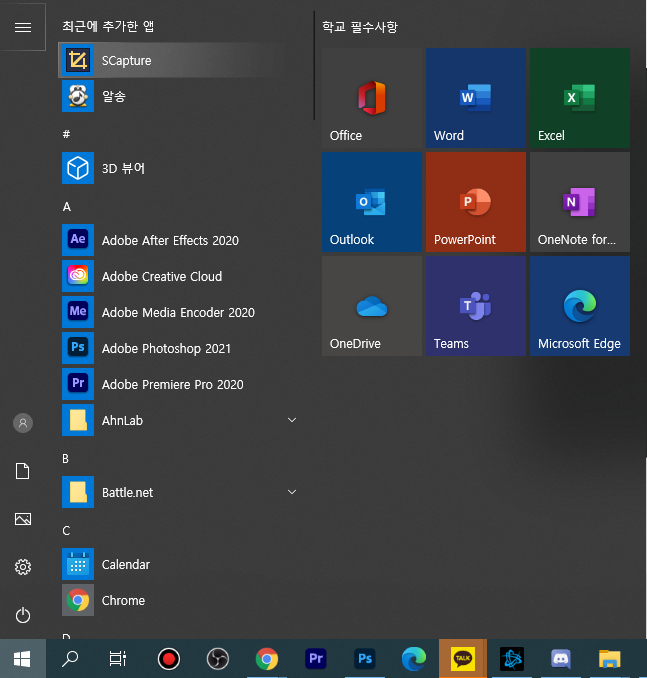Screen dimensions: 647x678
Task: Open the SCapture app
Action: coord(179,60)
